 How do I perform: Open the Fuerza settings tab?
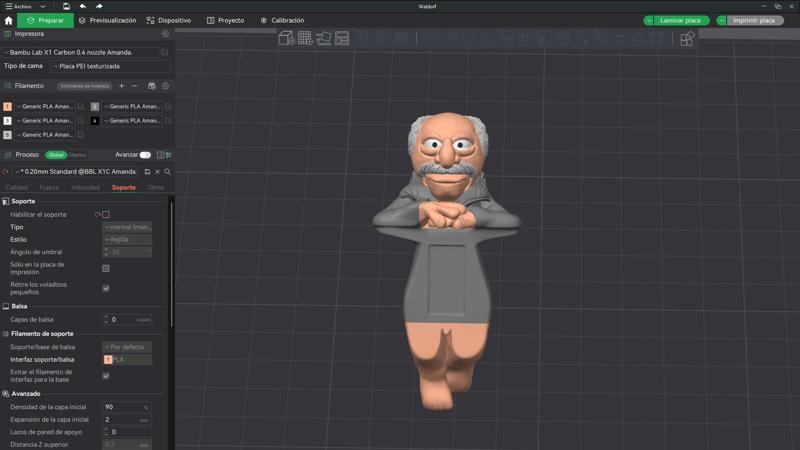(x=49, y=188)
